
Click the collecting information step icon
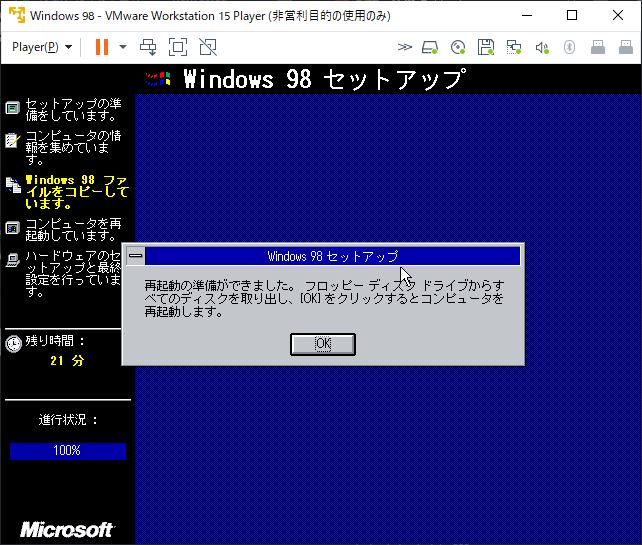[12, 140]
